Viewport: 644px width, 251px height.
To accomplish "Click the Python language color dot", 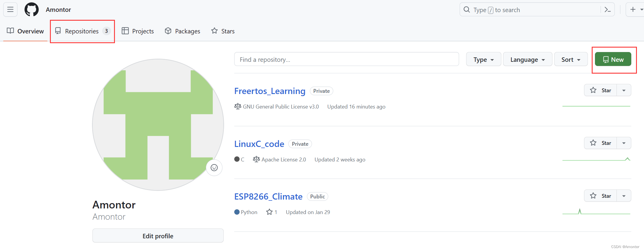I will [x=237, y=212].
